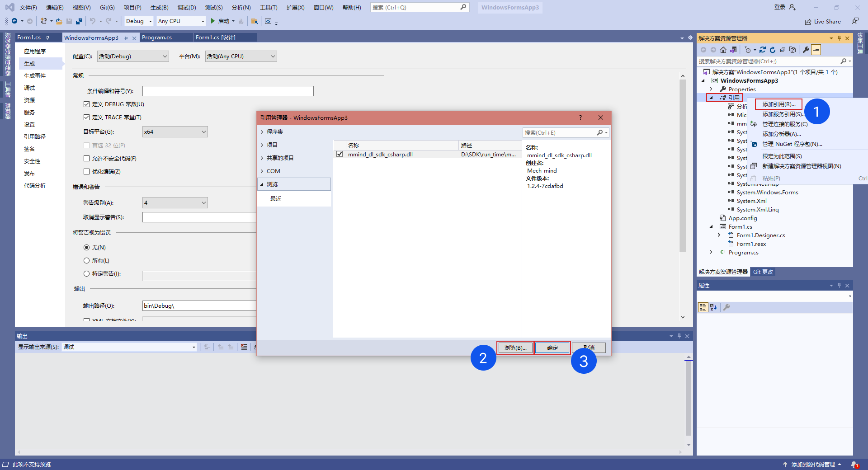Open the 文件(F) menu
Screen dimensions: 868x470
pyautogui.click(x=28, y=7)
